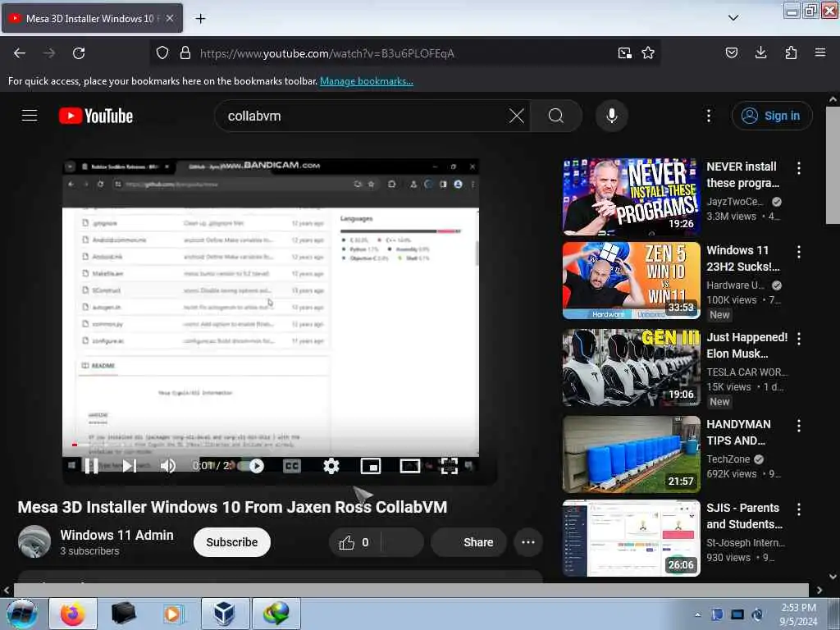Open options for SJIS video
840x630 pixels.
click(x=799, y=509)
